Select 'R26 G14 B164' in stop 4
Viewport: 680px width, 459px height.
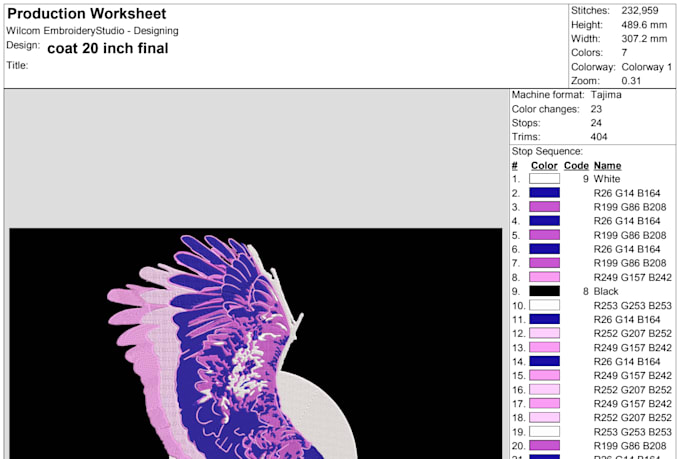point(627,221)
